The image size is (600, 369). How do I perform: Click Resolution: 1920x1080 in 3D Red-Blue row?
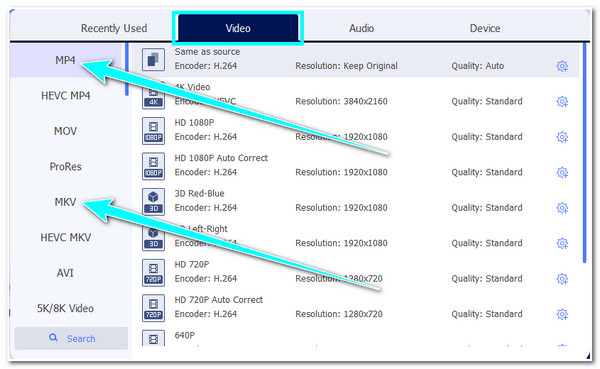(x=341, y=208)
